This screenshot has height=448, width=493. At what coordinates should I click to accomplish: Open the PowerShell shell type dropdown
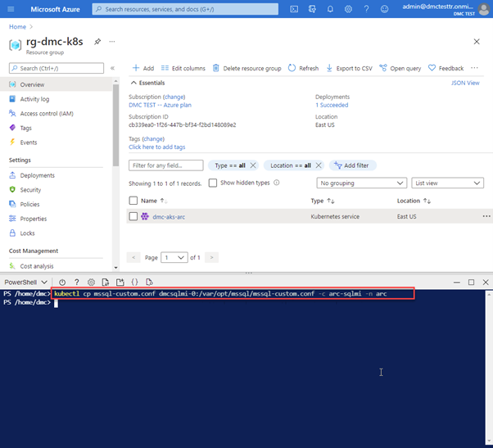tap(25, 282)
